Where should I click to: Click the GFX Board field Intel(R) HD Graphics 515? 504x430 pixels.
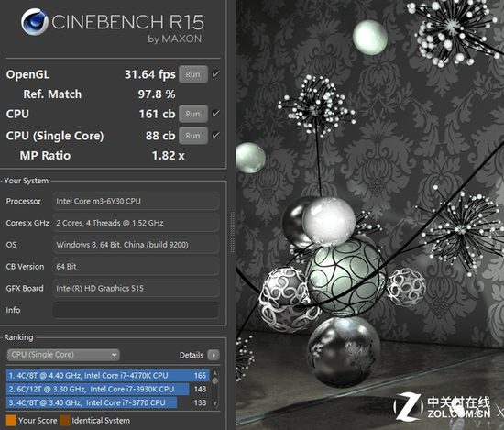click(136, 289)
